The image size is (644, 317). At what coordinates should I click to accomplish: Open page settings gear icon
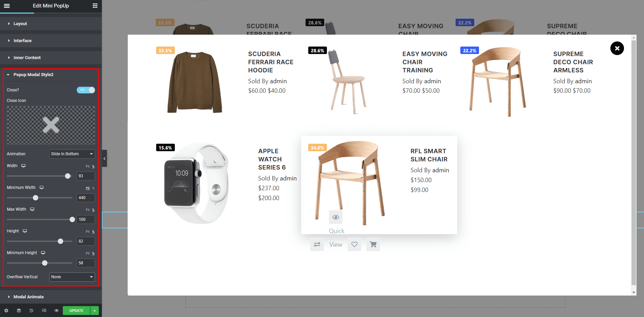click(6, 311)
